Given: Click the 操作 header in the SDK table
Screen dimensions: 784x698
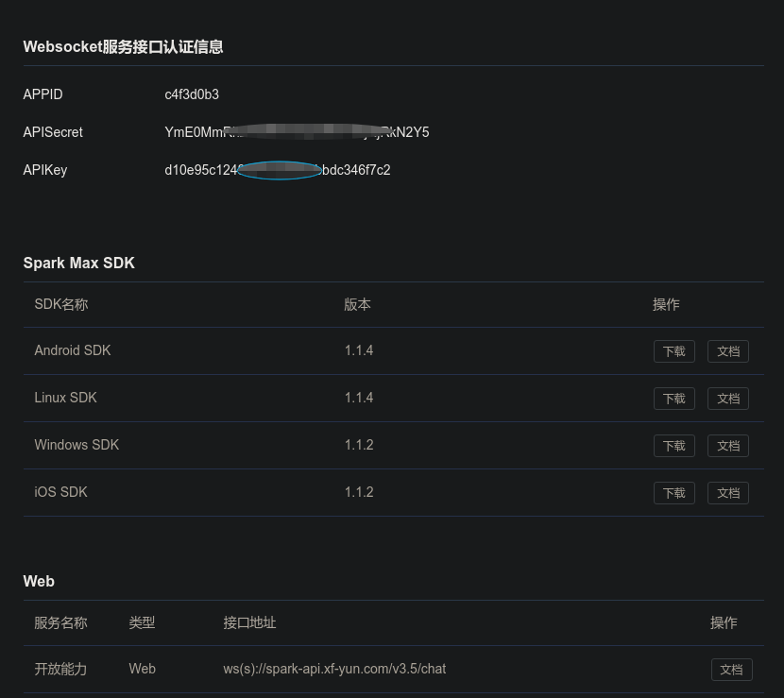Looking at the screenshot, I should 666,304.
